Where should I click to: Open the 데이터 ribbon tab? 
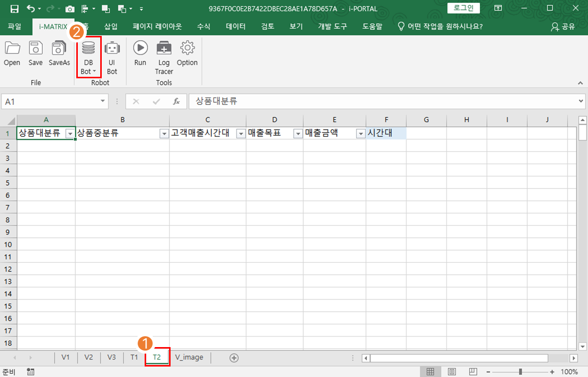pos(235,26)
